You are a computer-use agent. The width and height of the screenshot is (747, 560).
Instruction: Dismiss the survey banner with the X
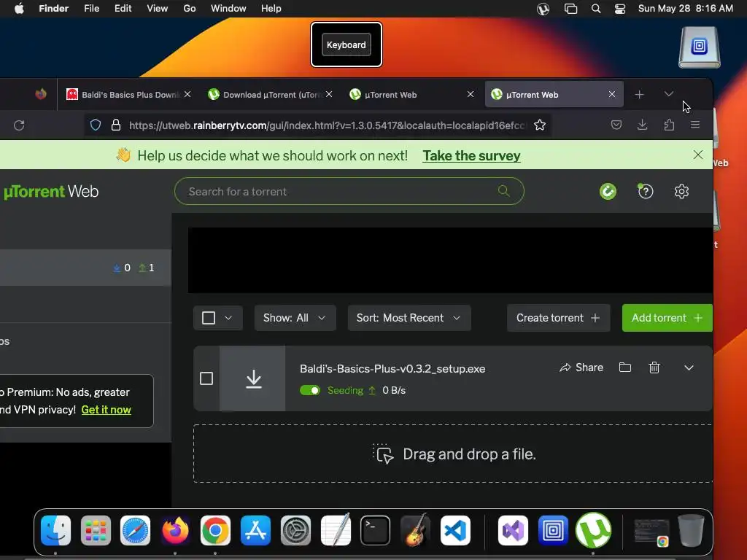pyautogui.click(x=698, y=155)
